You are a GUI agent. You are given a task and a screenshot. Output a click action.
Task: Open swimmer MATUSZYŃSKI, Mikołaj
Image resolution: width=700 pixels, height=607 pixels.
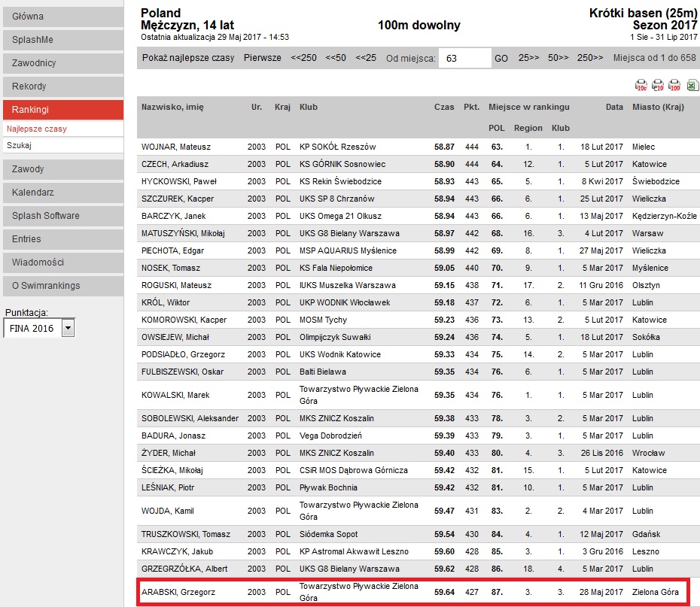[x=183, y=234]
